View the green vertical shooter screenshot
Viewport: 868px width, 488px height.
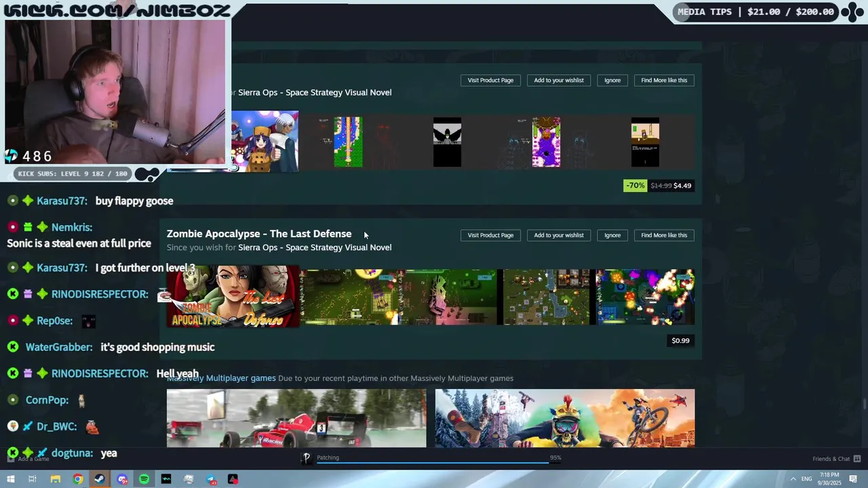pos(348,142)
